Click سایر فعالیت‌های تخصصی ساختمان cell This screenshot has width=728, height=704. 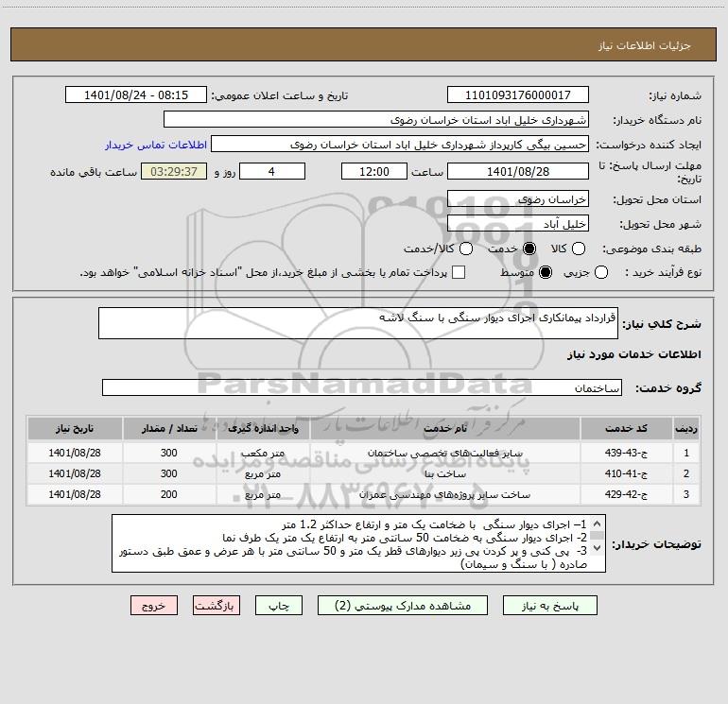click(444, 453)
